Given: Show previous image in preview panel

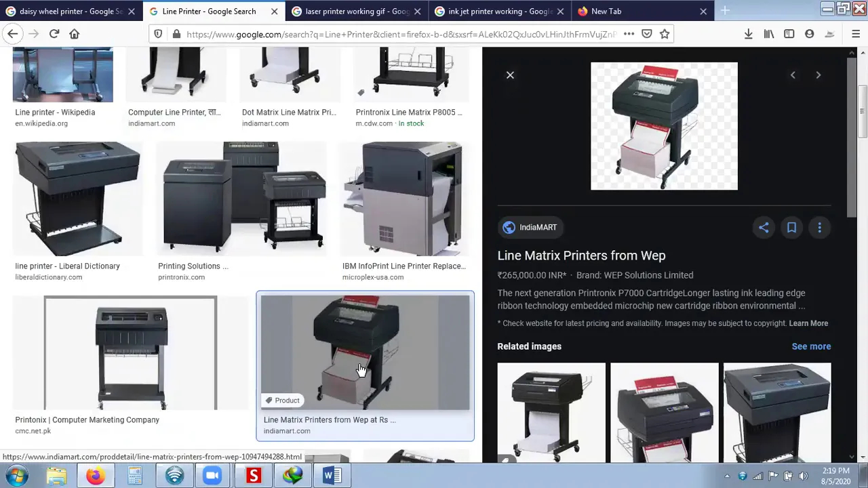Looking at the screenshot, I should point(793,75).
